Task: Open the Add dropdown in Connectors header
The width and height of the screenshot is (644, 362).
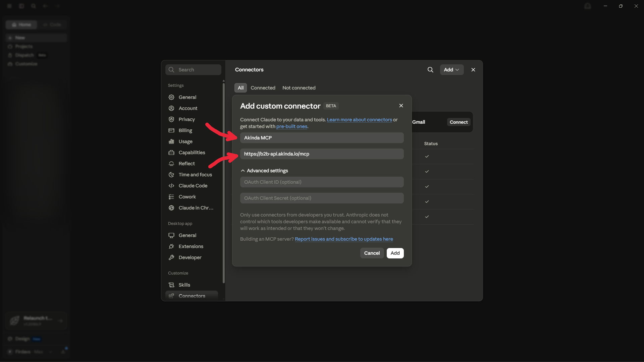Action: tap(452, 70)
